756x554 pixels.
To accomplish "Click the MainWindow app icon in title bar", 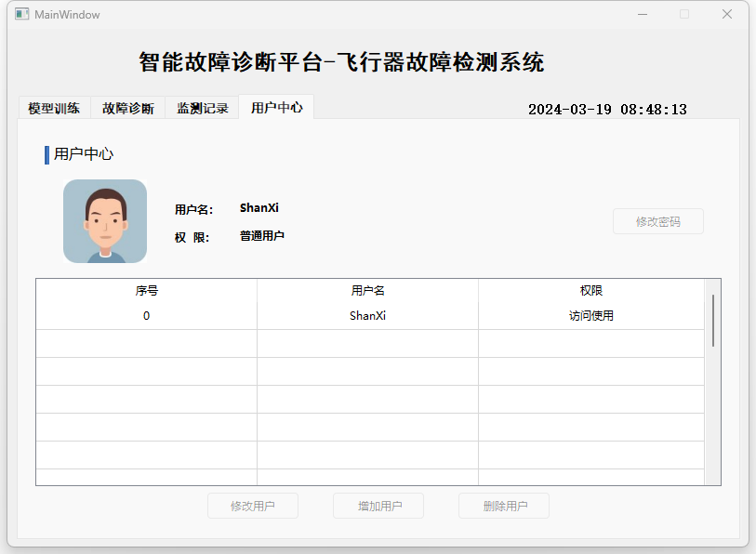I will click(x=22, y=15).
